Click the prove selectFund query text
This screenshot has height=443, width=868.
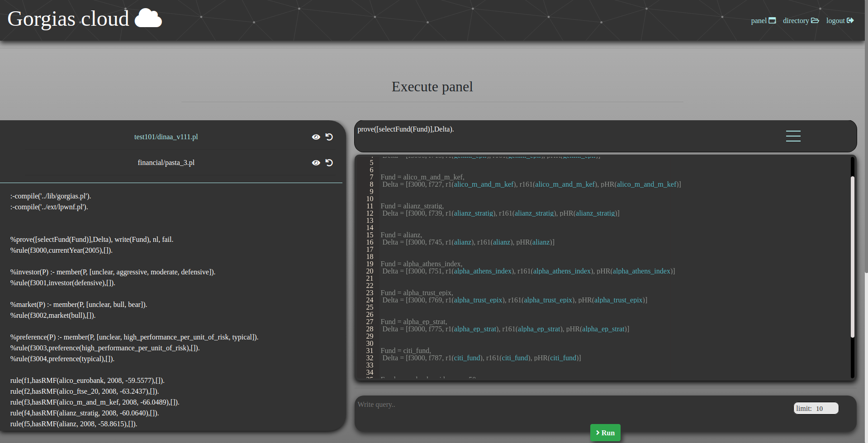coord(406,129)
